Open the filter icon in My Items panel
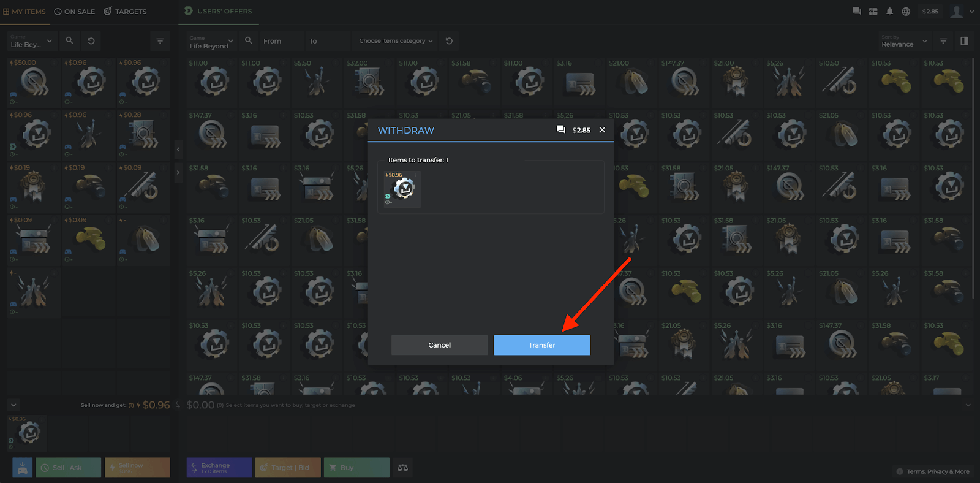The height and width of the screenshot is (483, 980). point(160,41)
